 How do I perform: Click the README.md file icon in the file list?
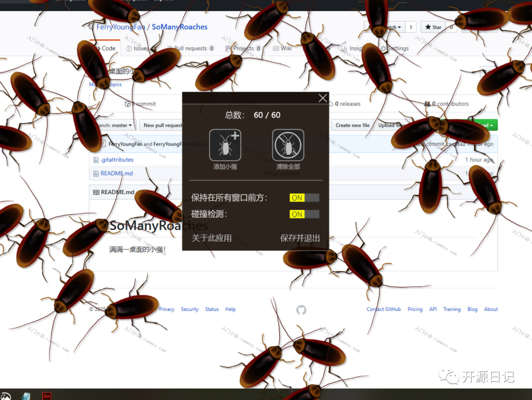(x=97, y=173)
